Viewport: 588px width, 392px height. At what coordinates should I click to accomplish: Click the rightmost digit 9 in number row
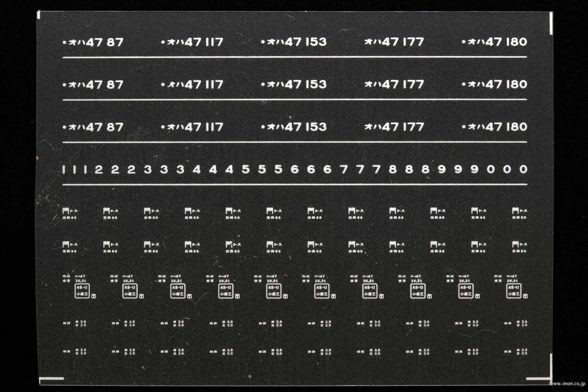point(474,169)
